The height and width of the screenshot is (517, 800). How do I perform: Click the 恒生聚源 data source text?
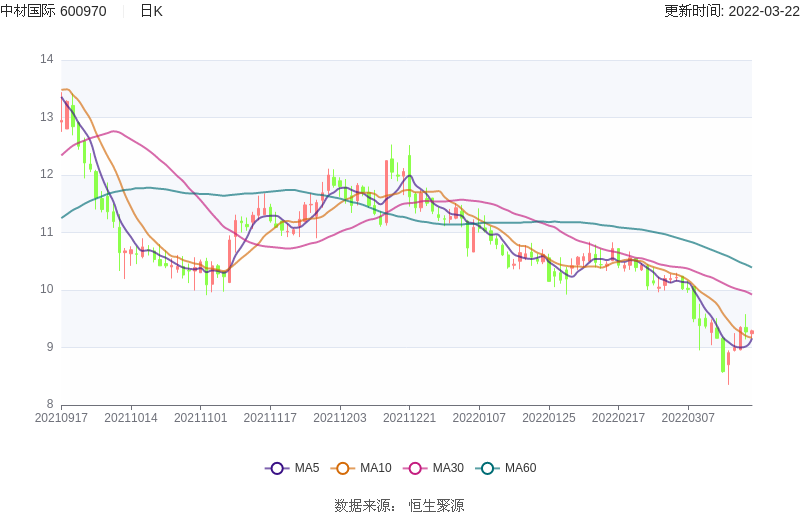[436, 506]
